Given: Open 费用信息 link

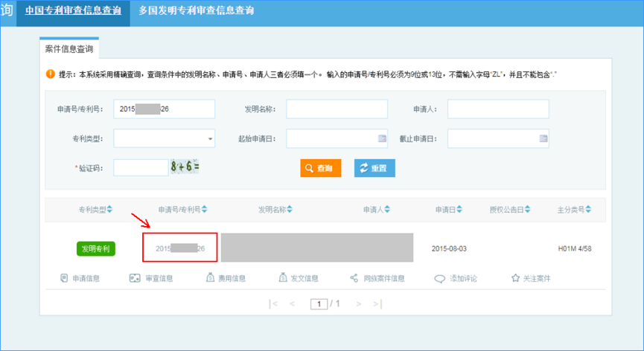Looking at the screenshot, I should [x=232, y=278].
